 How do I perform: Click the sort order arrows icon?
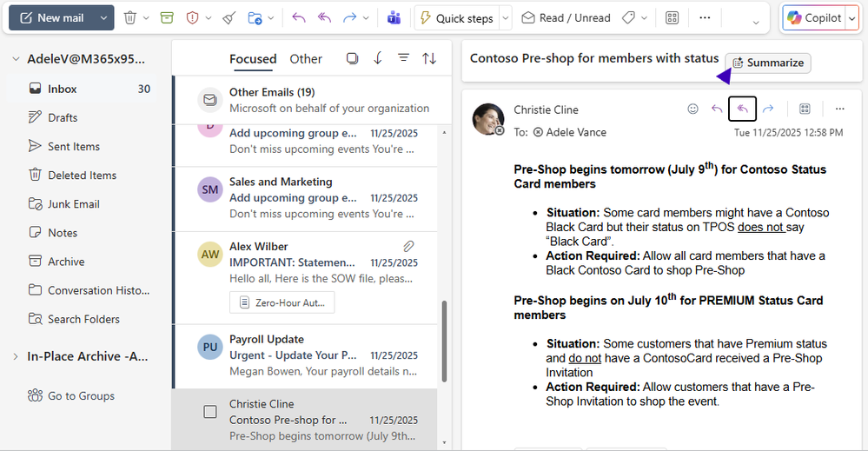pyautogui.click(x=429, y=58)
